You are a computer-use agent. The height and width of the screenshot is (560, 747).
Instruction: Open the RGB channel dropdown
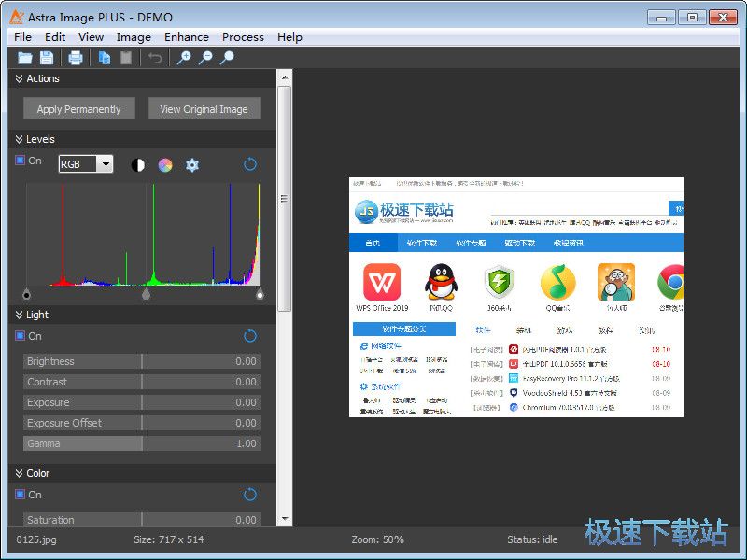point(85,164)
